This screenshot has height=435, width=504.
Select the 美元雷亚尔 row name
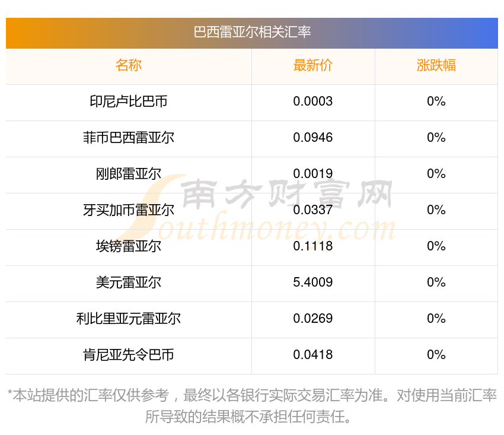coord(129,282)
